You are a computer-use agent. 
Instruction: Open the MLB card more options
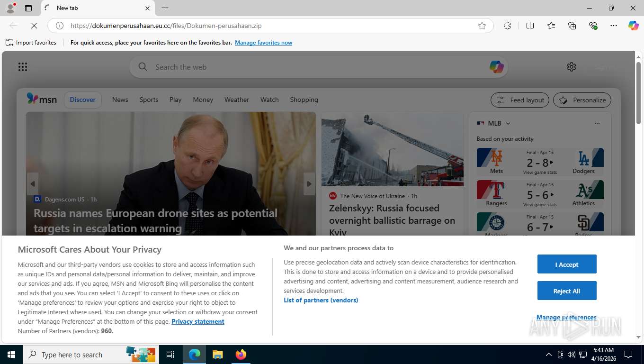(597, 123)
